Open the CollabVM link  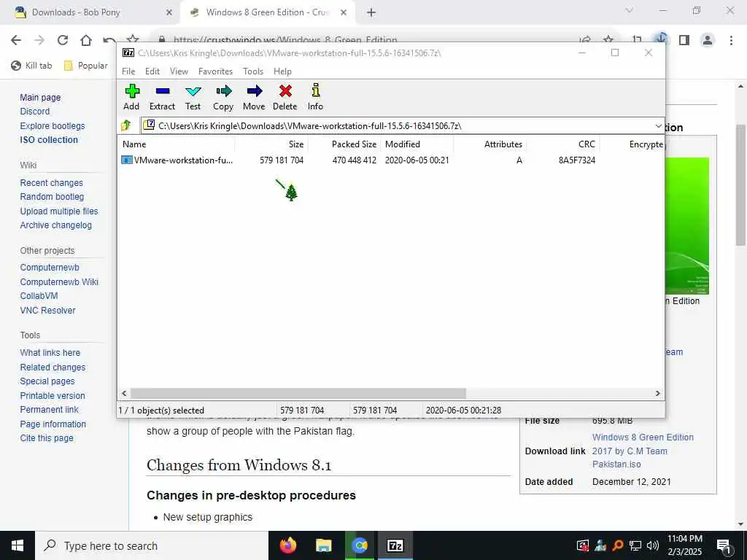tap(39, 296)
